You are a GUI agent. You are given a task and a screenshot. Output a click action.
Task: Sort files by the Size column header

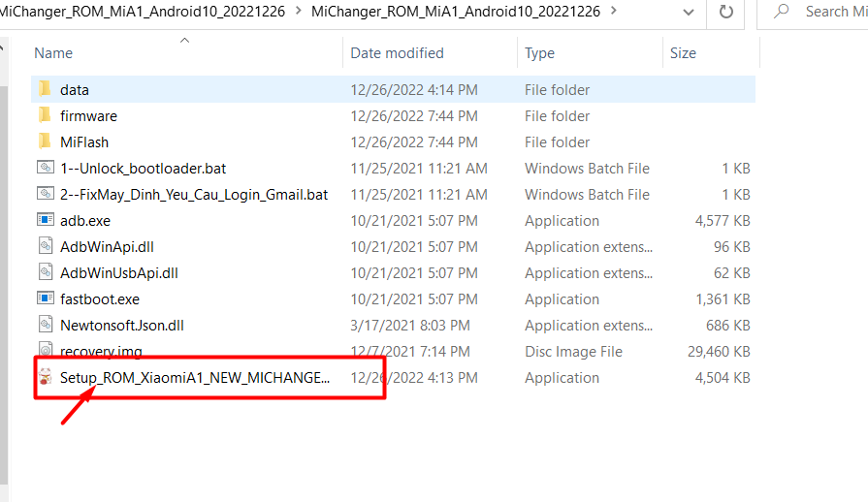[683, 53]
